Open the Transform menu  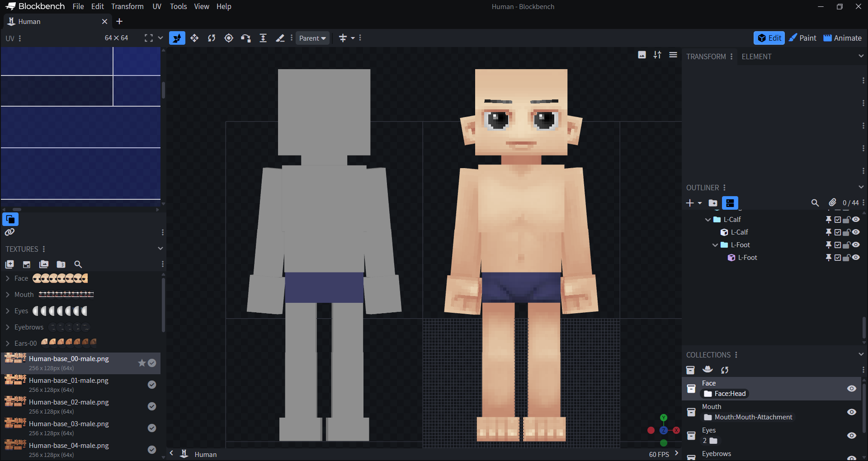(127, 6)
